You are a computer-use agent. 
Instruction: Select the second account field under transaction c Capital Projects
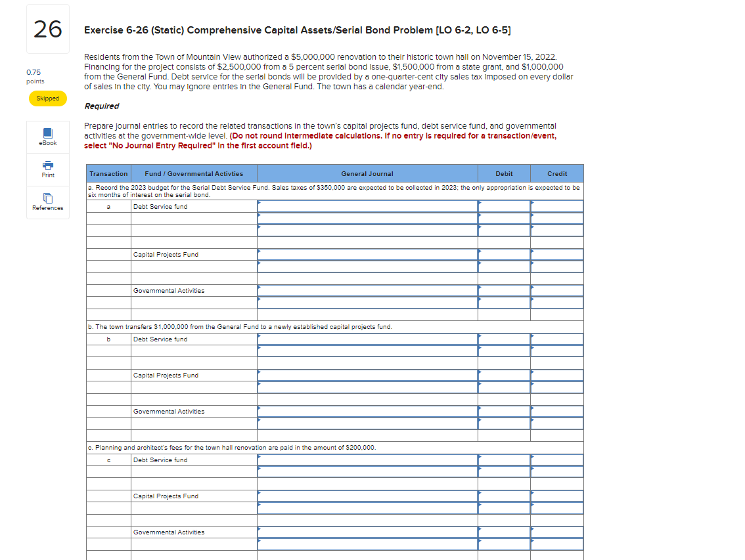pyautogui.click(x=368, y=508)
